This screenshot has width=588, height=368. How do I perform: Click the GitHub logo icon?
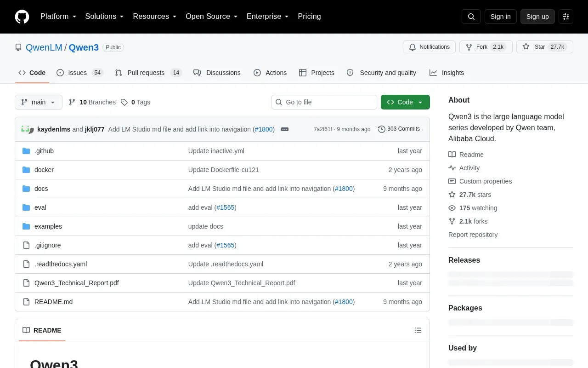[22, 17]
